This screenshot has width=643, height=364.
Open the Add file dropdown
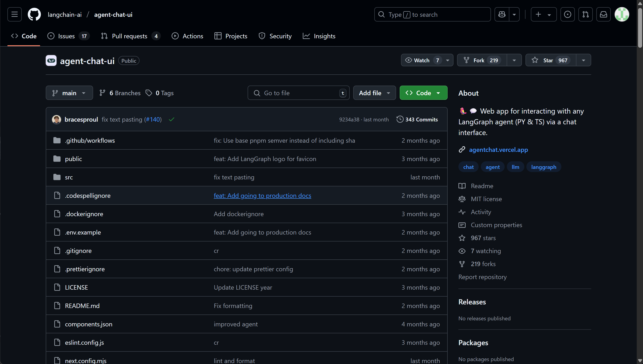click(x=375, y=93)
